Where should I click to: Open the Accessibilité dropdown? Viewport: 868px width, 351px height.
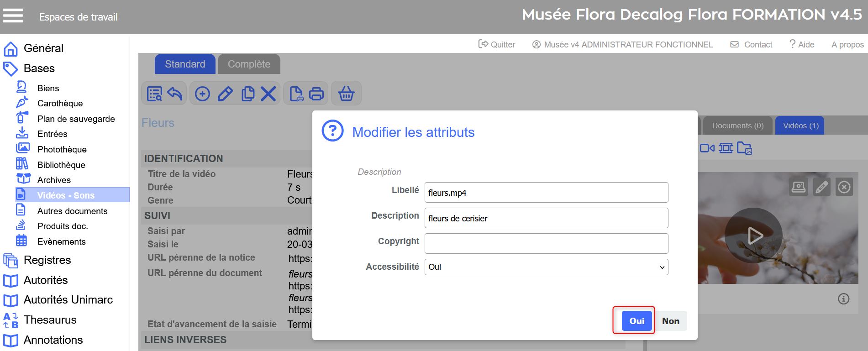(546, 267)
